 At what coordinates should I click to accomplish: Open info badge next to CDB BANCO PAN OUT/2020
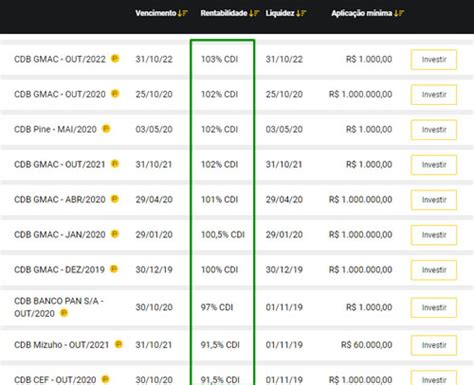tap(64, 313)
